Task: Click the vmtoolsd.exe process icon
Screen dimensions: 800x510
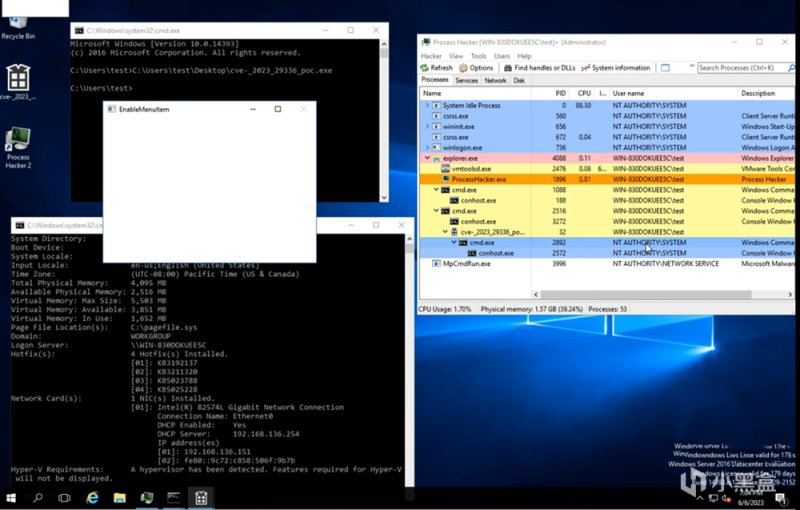Action: [x=445, y=169]
